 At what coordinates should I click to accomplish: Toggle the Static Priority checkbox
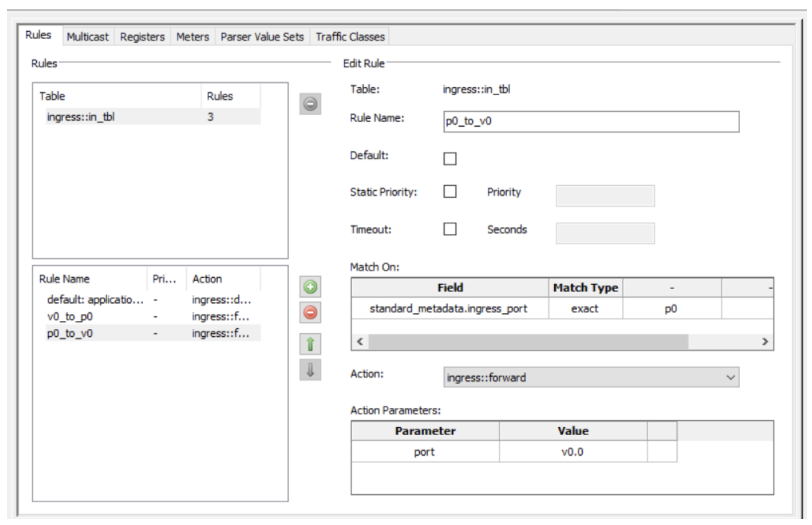point(450,191)
